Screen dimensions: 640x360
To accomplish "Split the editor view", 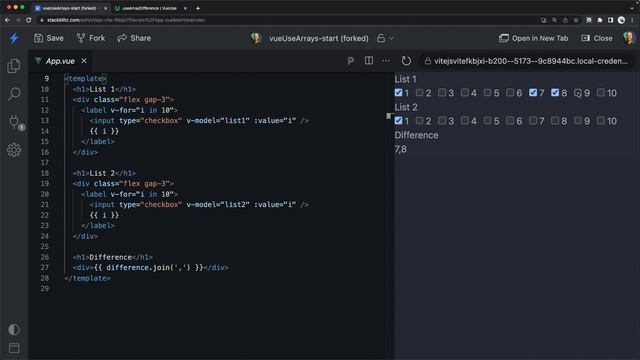I will pos(369,61).
